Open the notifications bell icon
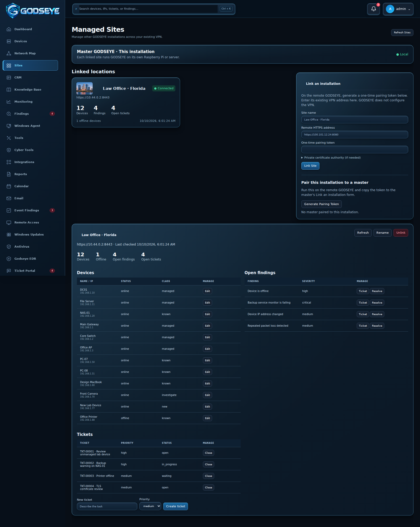This screenshot has height=527, width=420. 373,9
